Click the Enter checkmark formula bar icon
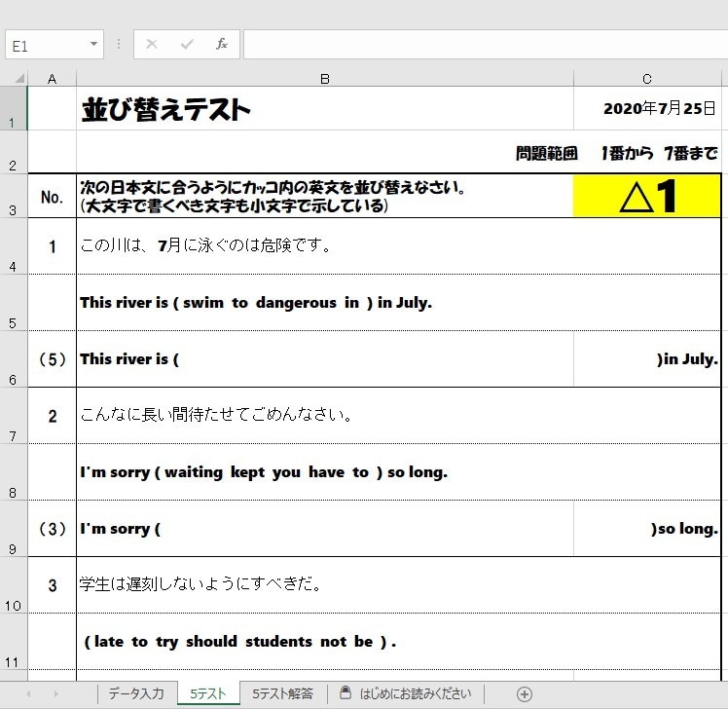This screenshot has width=728, height=709. point(187,44)
